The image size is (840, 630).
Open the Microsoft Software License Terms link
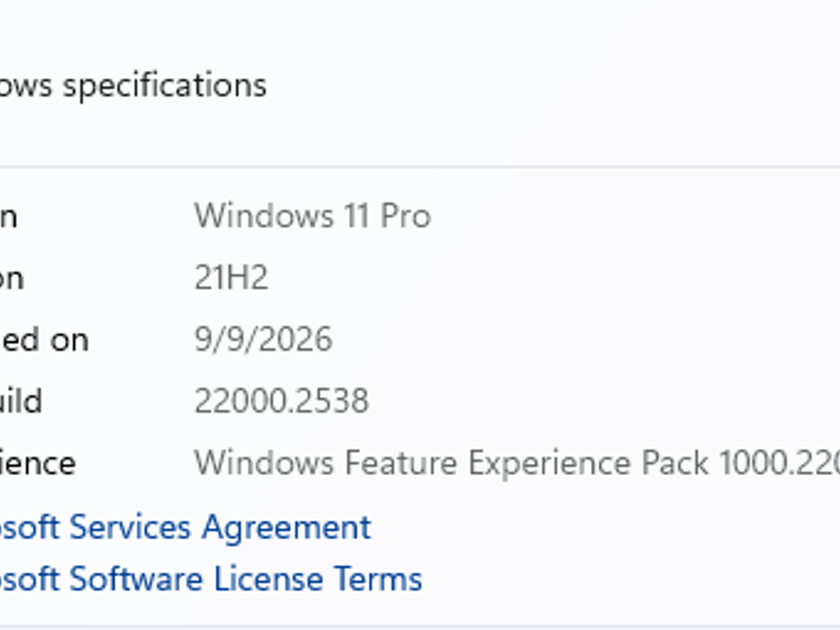click(x=211, y=579)
